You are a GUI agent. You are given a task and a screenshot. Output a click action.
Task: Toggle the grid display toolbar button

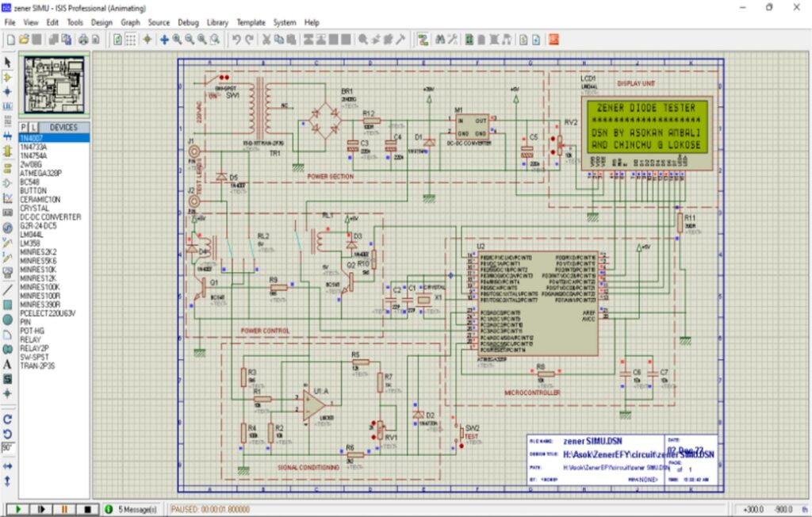coord(132,39)
